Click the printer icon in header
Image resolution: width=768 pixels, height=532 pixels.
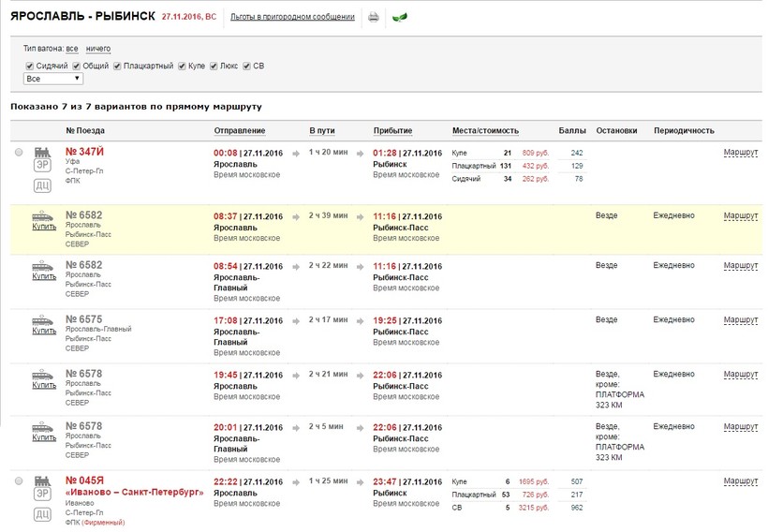(373, 18)
